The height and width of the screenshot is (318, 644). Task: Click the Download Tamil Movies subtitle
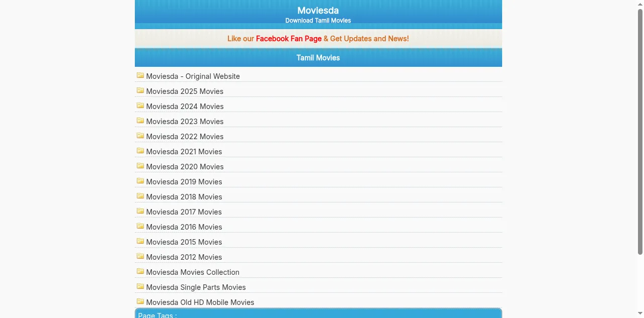point(318,21)
